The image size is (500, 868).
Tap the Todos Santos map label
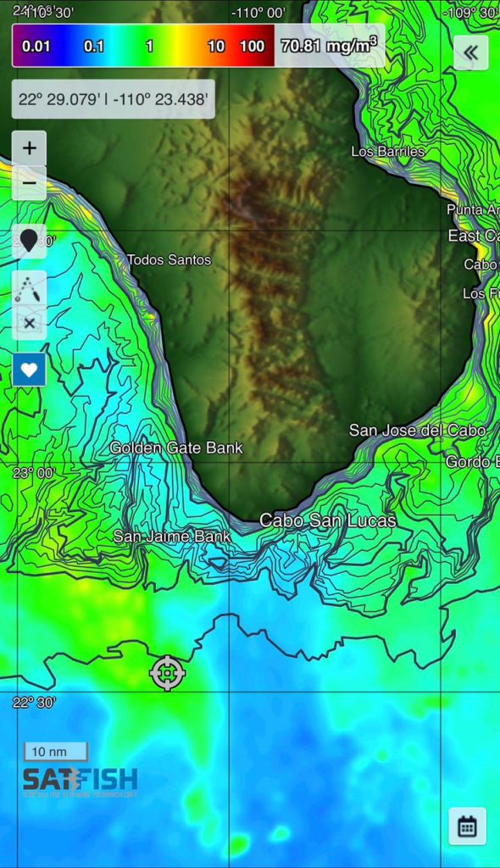coord(169,259)
